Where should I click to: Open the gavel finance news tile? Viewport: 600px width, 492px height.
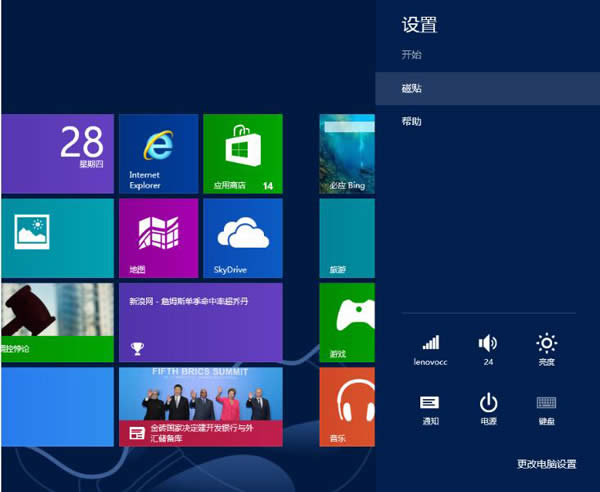click(57, 323)
